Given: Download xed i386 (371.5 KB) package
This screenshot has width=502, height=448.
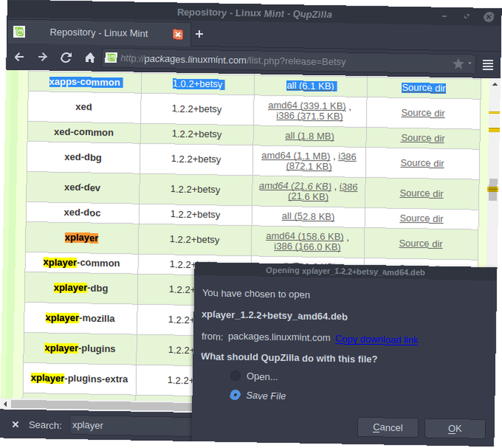Looking at the screenshot, I should click(x=309, y=116).
